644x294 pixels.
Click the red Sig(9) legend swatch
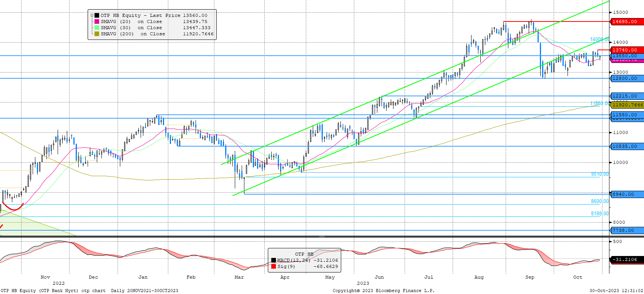tap(274, 266)
